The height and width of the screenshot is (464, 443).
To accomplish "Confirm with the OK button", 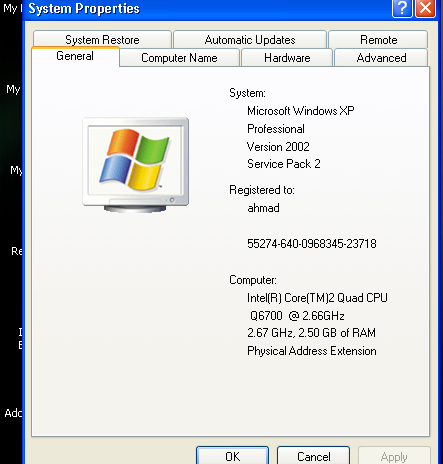I will tap(232, 456).
